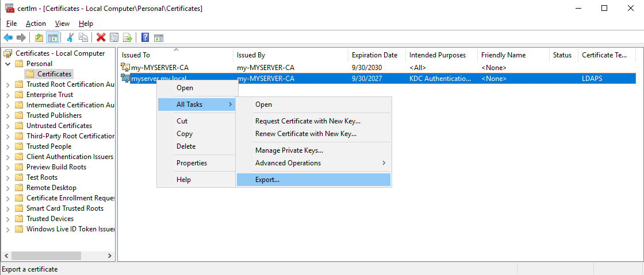Click the blue Help question mark icon

click(x=145, y=37)
